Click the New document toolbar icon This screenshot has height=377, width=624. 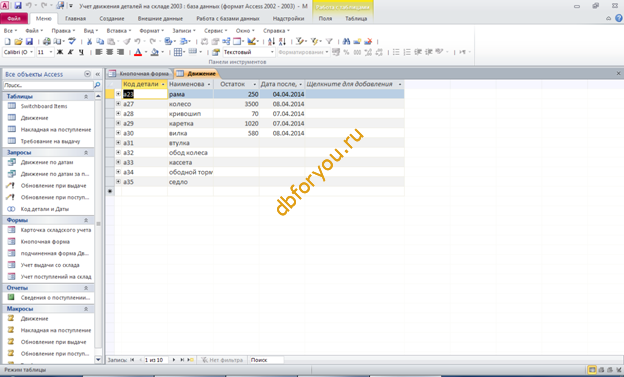click(7, 41)
